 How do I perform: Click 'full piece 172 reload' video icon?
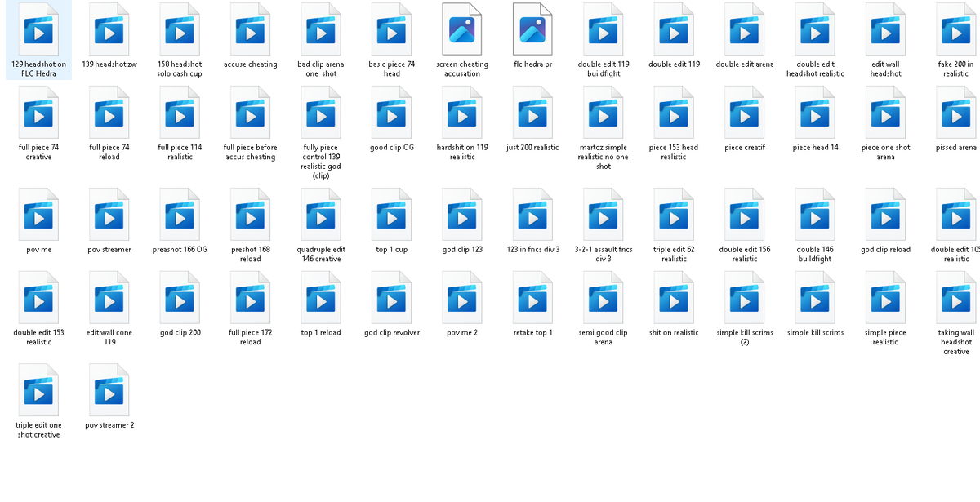tap(250, 298)
